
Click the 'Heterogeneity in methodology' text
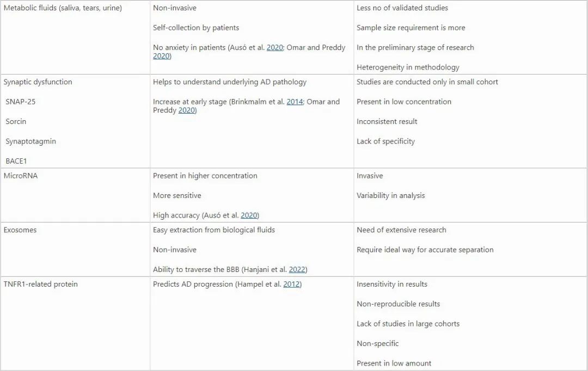(408, 67)
